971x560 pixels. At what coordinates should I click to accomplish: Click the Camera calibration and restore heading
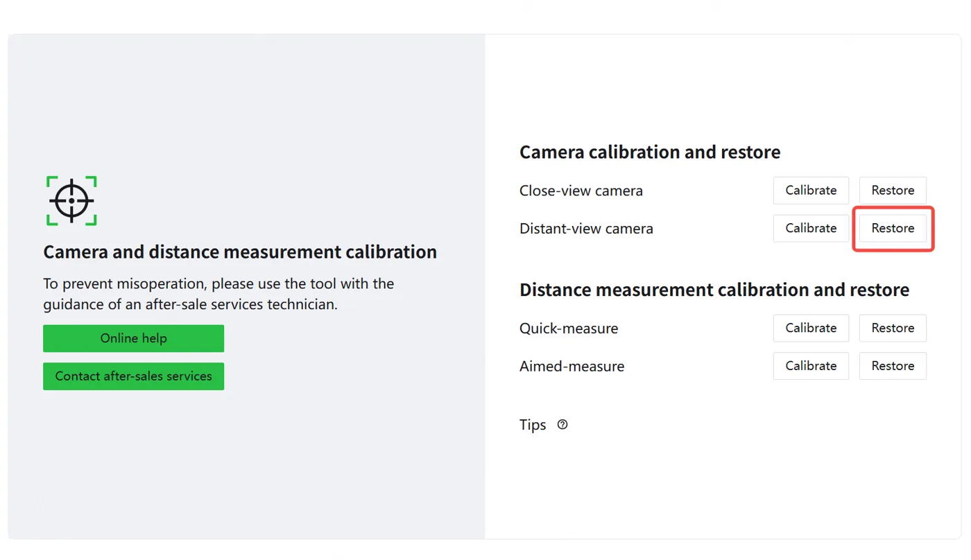(x=650, y=152)
